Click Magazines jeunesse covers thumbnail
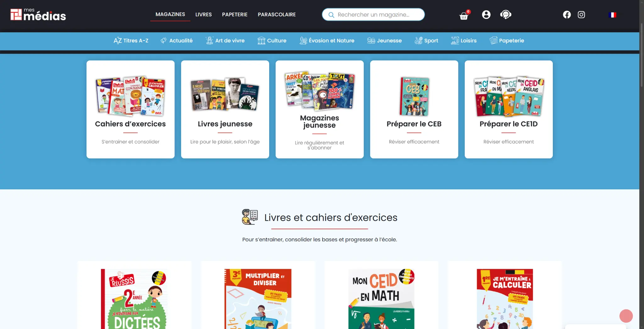 (x=320, y=91)
